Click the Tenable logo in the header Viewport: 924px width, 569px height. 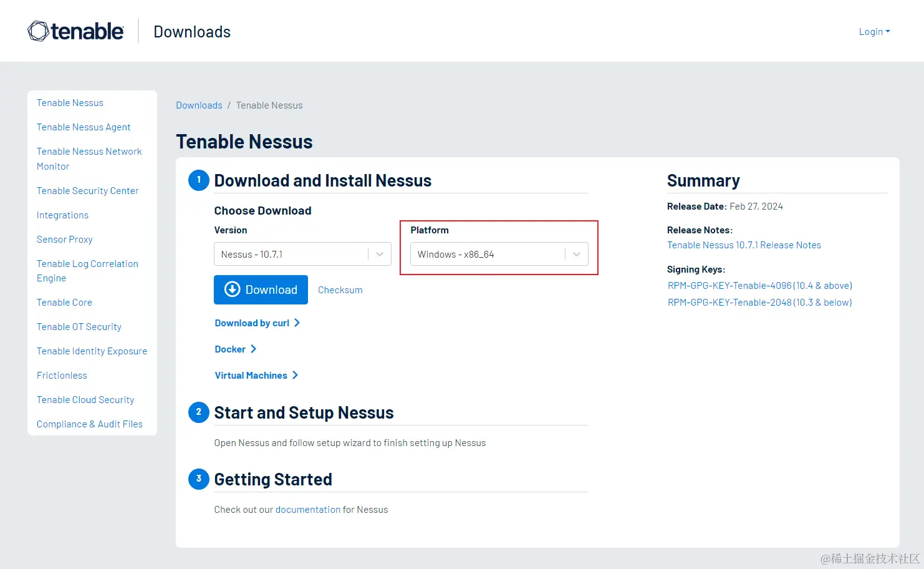point(75,31)
